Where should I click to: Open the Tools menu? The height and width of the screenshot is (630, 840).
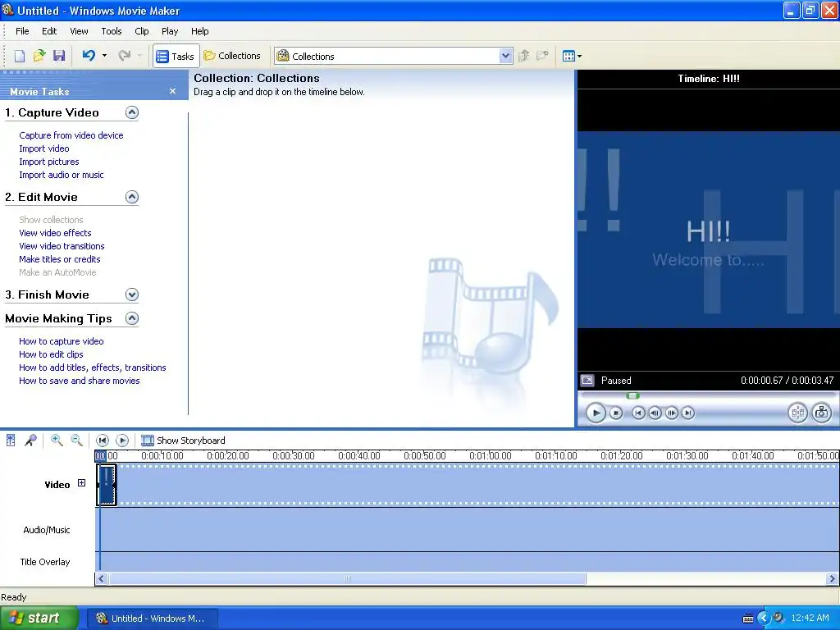coord(112,31)
